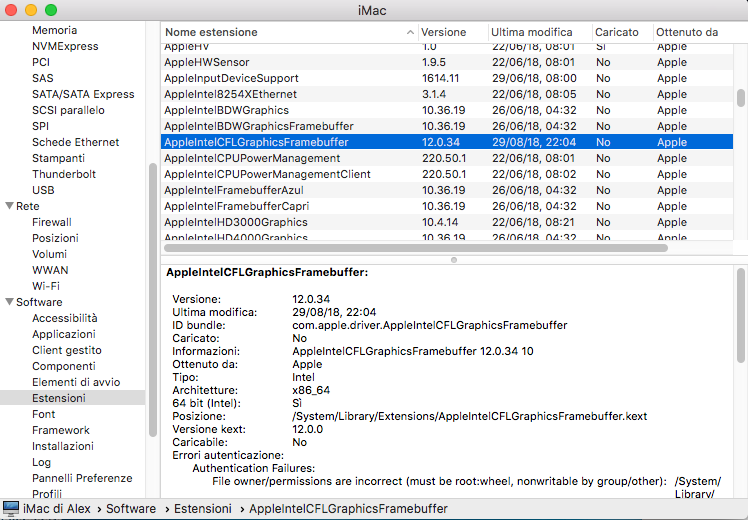Select Thunderbolt in the sidebar
The width and height of the screenshot is (748, 520).
point(64,174)
